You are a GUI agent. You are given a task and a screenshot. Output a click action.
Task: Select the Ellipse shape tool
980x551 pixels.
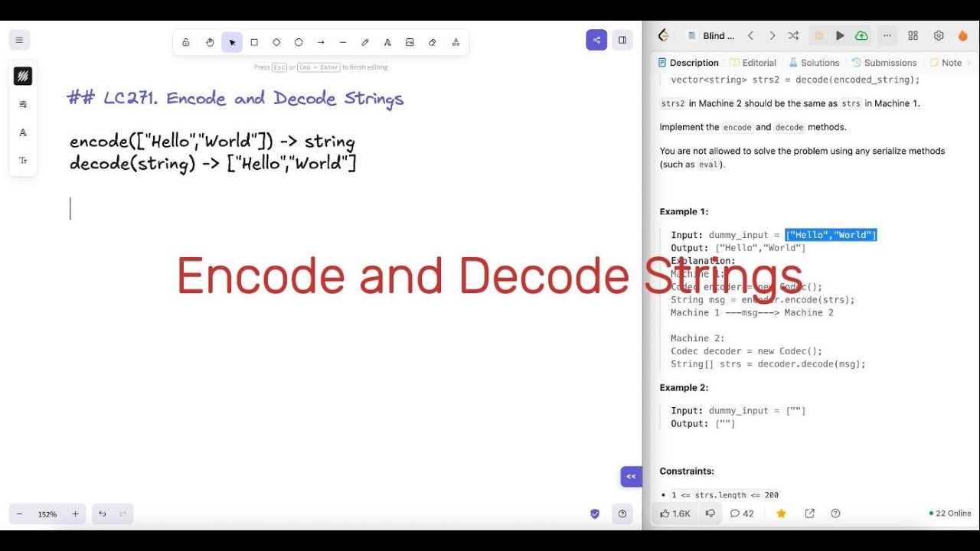pyautogui.click(x=299, y=42)
